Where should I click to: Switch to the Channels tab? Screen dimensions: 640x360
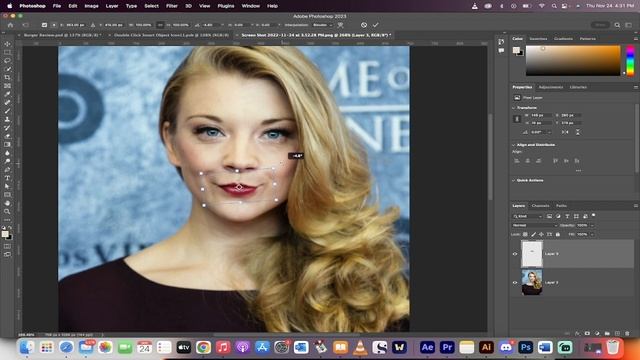pos(540,206)
